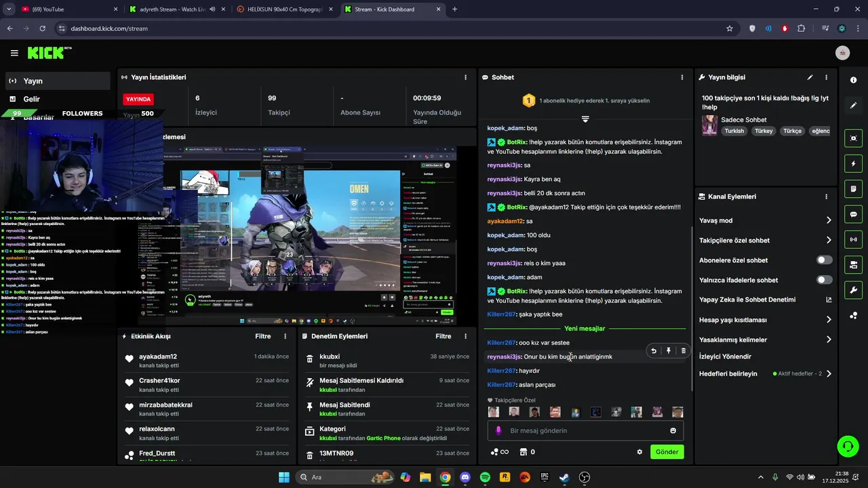Open Windows Start menu

click(283, 477)
